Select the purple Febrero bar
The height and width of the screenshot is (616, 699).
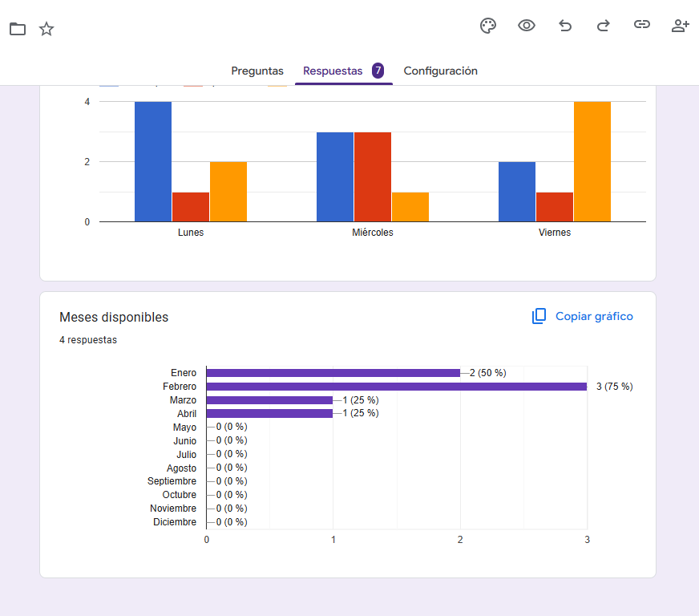397,387
